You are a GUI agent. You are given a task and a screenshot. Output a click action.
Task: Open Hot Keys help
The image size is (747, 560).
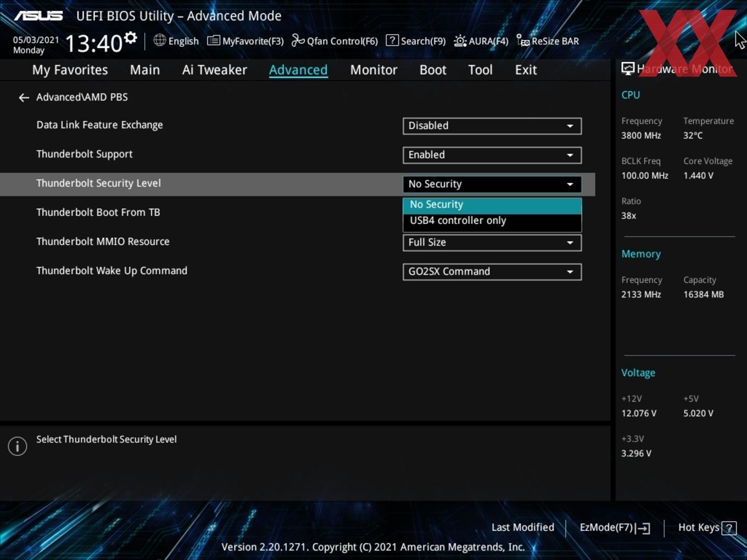click(707, 528)
